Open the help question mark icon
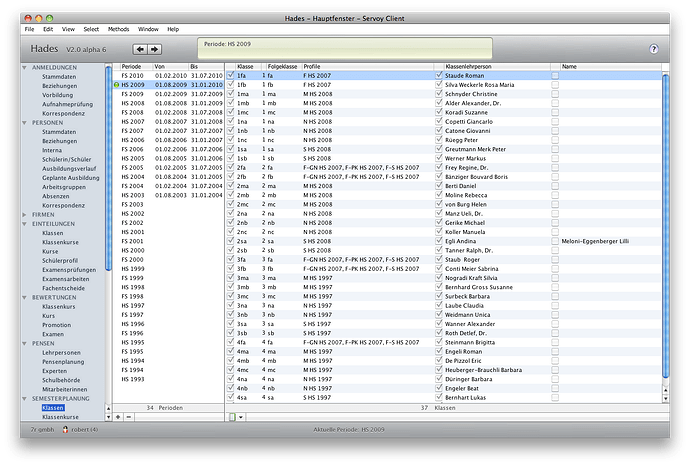This screenshot has height=465, width=690. (654, 49)
